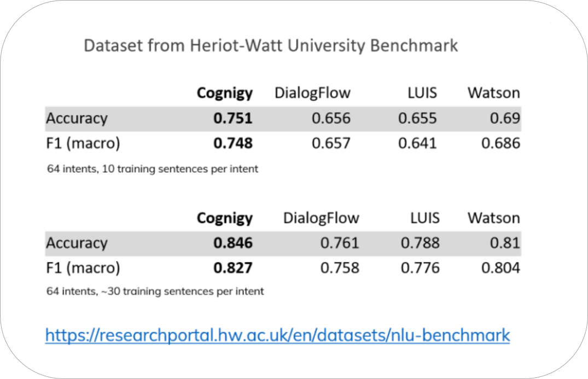Click the "~30 training sentences per intent" caption
The image size is (588, 379).
(155, 291)
